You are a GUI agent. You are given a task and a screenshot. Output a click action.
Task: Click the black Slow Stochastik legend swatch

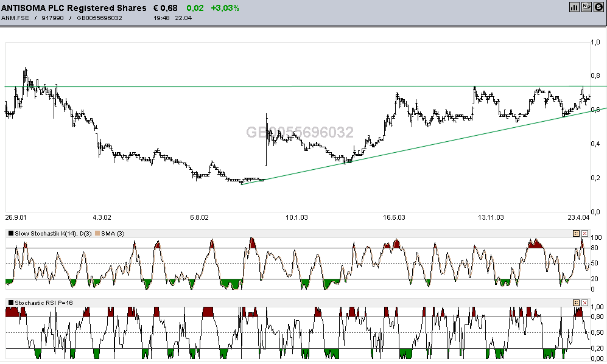pos(11,233)
